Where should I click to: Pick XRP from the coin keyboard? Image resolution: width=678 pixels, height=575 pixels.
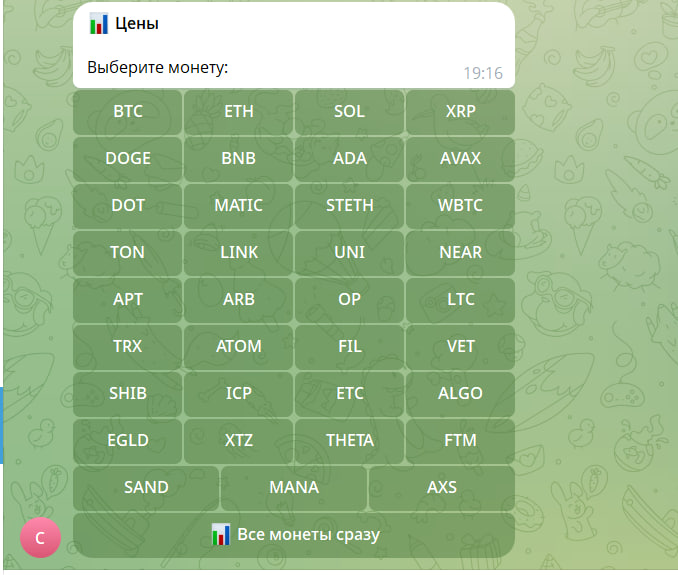pyautogui.click(x=461, y=112)
